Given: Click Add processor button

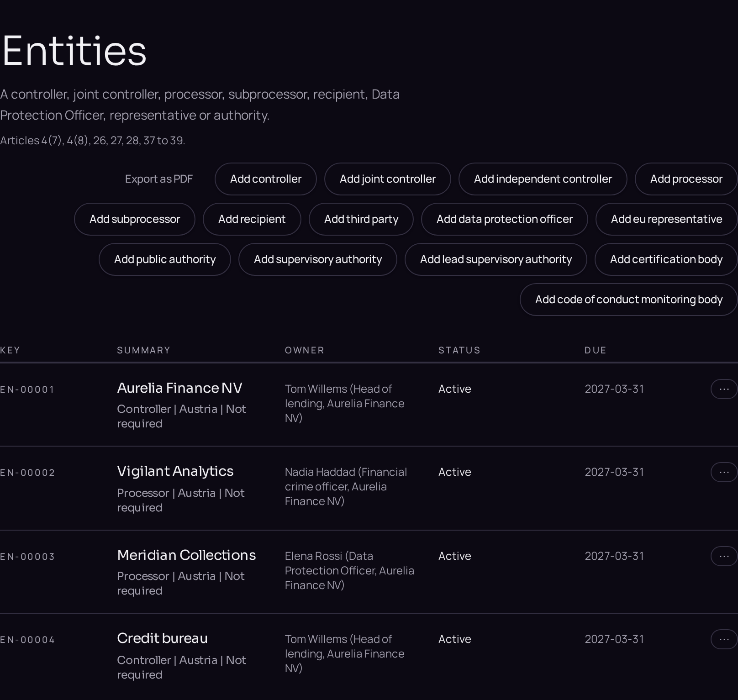Looking at the screenshot, I should pyautogui.click(x=686, y=179).
